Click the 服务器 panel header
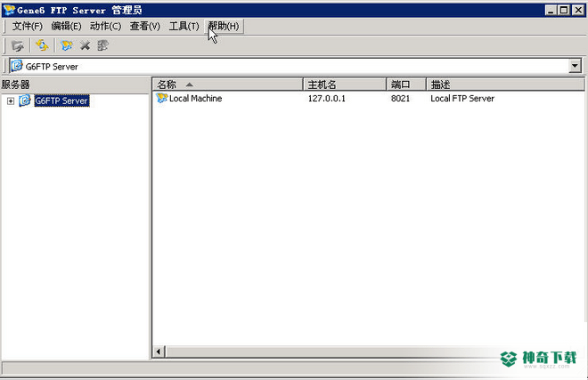Viewport: 588px width, 380px height. coord(75,85)
